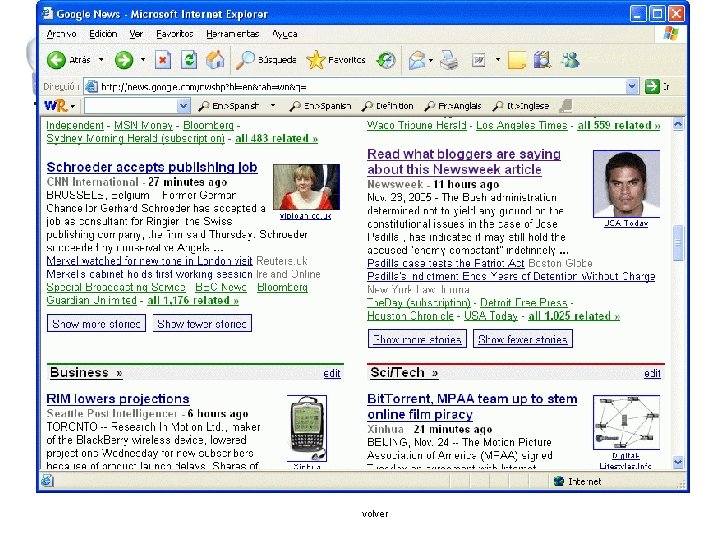This screenshot has height=540, width=720.
Task: Open the WordReference search box dropdown
Action: [183, 106]
